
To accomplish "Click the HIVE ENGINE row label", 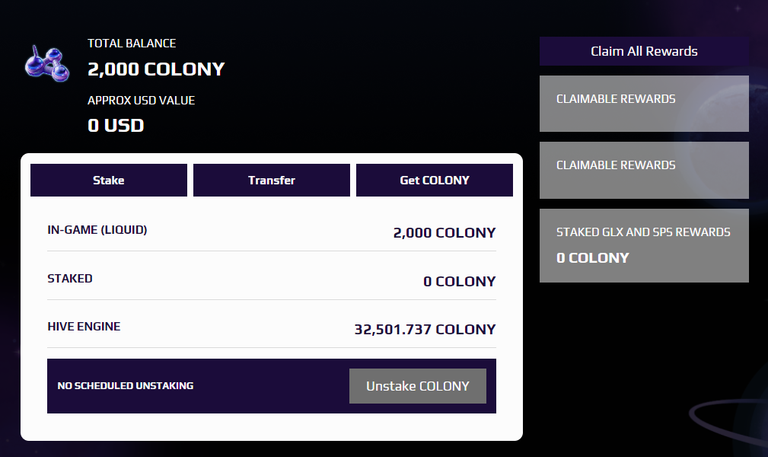I will point(84,326).
